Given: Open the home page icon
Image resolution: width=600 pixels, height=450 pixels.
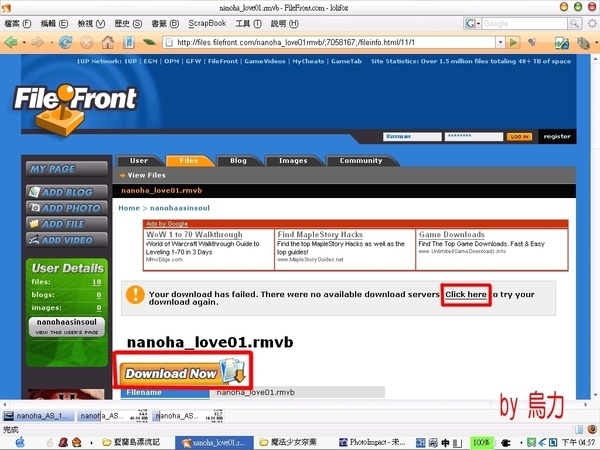Looking at the screenshot, I should 108,42.
